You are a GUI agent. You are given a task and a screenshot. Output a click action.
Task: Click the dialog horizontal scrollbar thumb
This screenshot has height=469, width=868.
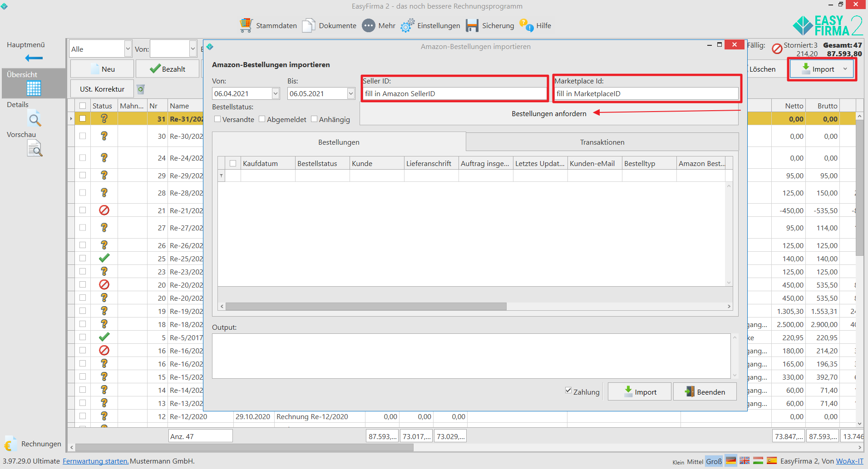tap(366, 307)
